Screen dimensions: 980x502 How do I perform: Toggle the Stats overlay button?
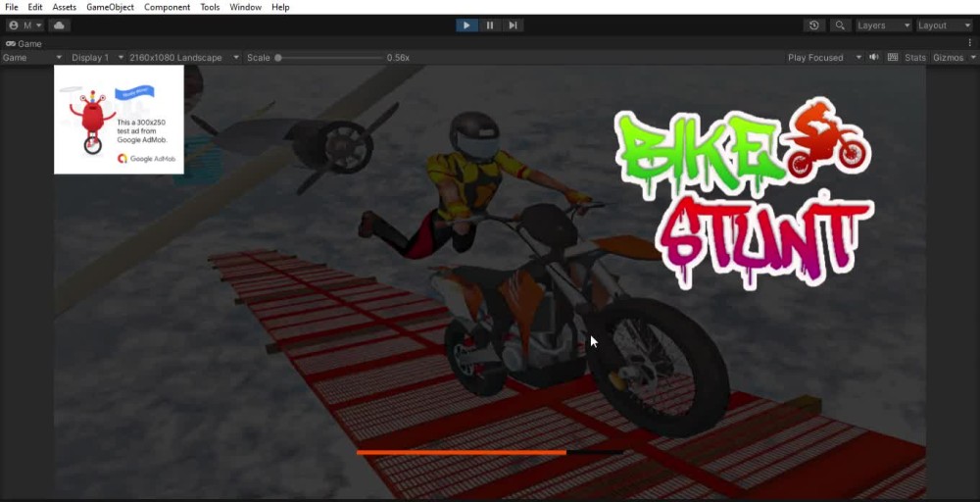pos(915,58)
